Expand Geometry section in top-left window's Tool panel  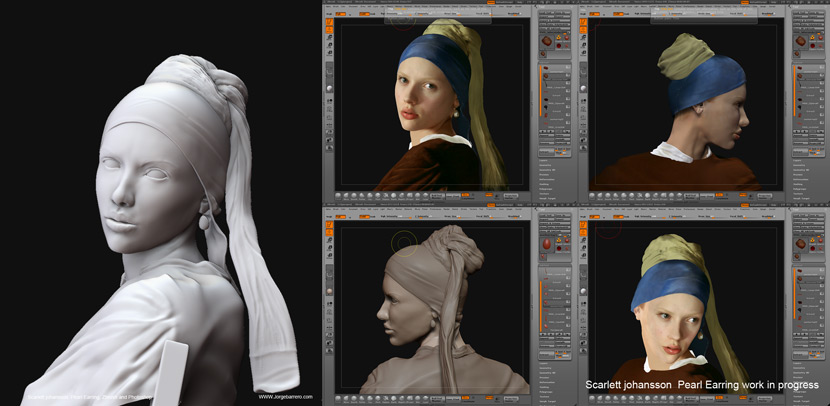[x=545, y=165]
